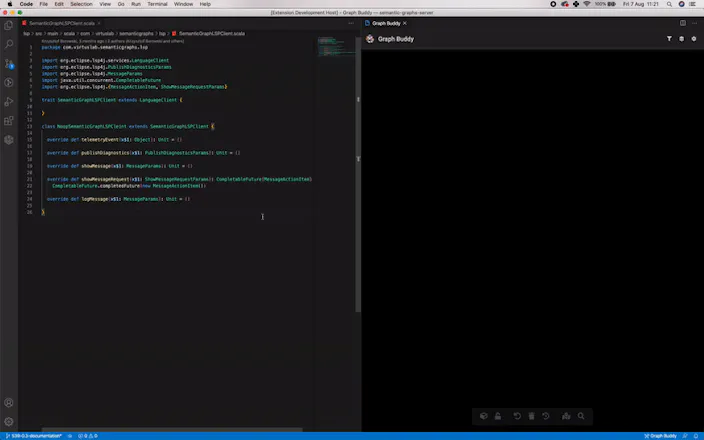Click the 'semanticgraphs' breadcrumb segment
This screenshot has width=704, height=440.
tap(136, 34)
